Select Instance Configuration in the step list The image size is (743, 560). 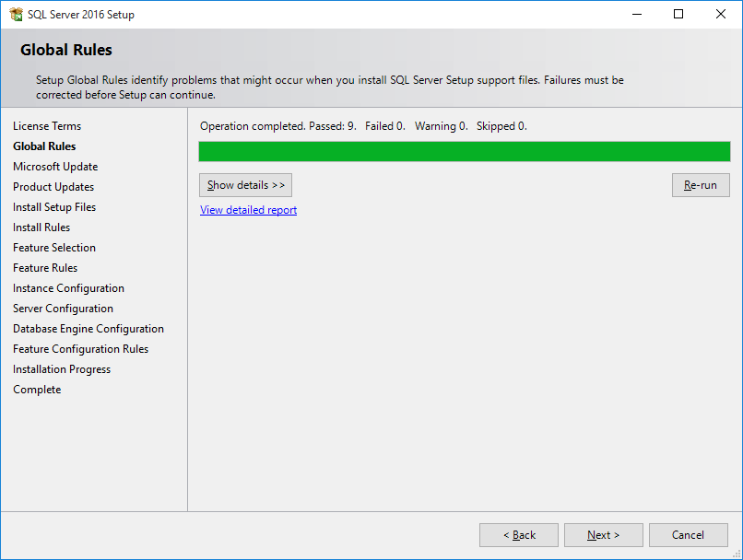tap(68, 288)
